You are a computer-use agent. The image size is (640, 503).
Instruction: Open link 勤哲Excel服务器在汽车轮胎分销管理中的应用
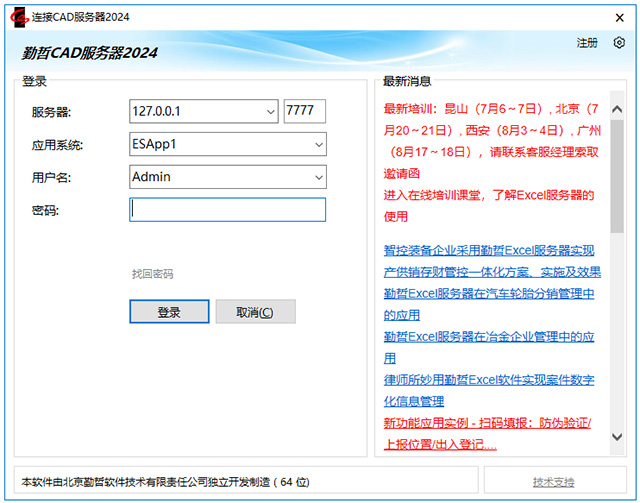click(x=489, y=305)
